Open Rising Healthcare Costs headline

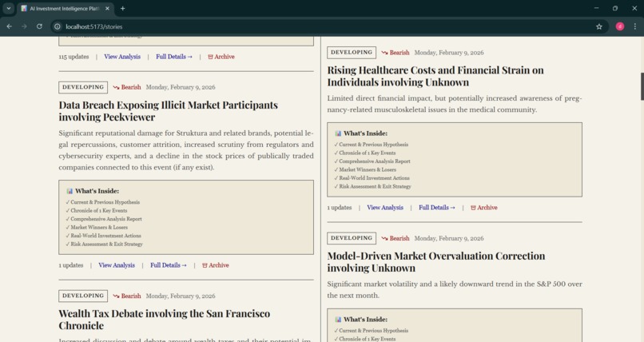coord(435,76)
